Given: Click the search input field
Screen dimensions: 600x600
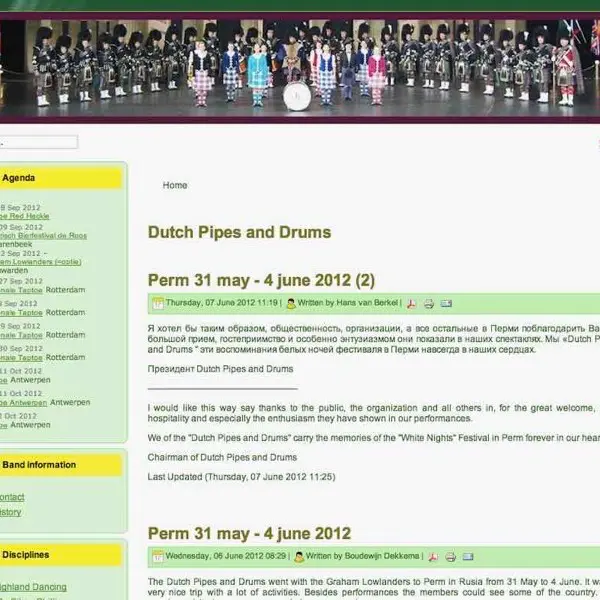Looking at the screenshot, I should [x=38, y=142].
